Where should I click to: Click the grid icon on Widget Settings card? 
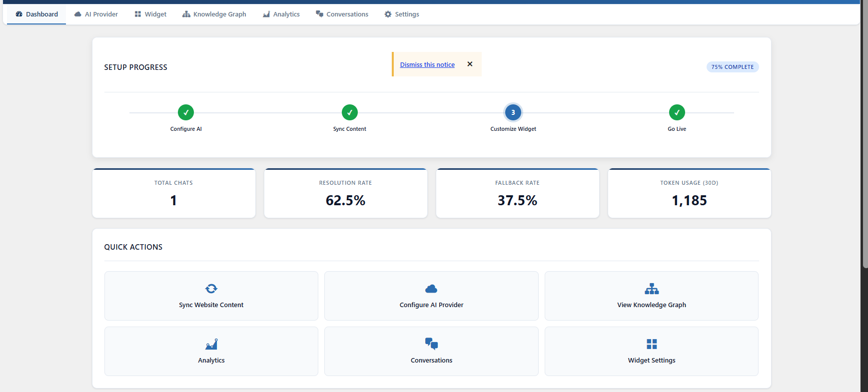click(x=652, y=344)
